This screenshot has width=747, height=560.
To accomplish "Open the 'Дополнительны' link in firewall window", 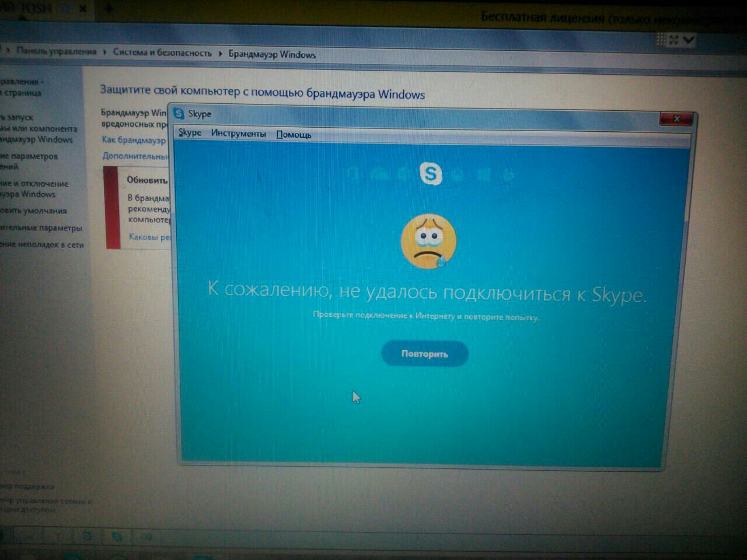I will [135, 156].
